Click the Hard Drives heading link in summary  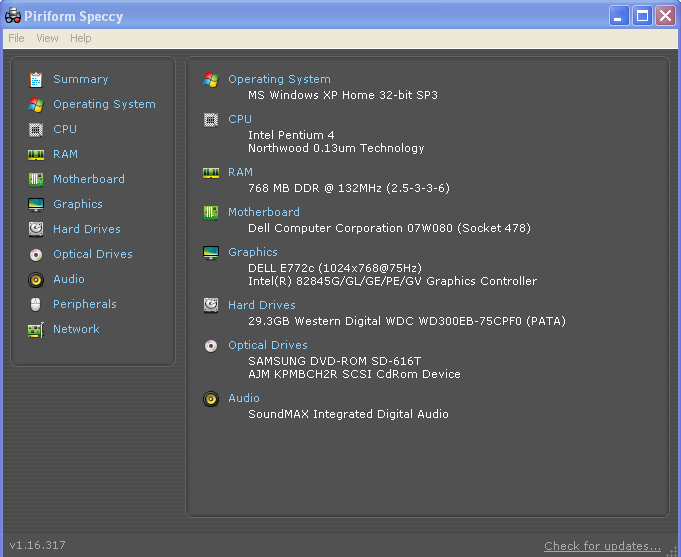262,305
